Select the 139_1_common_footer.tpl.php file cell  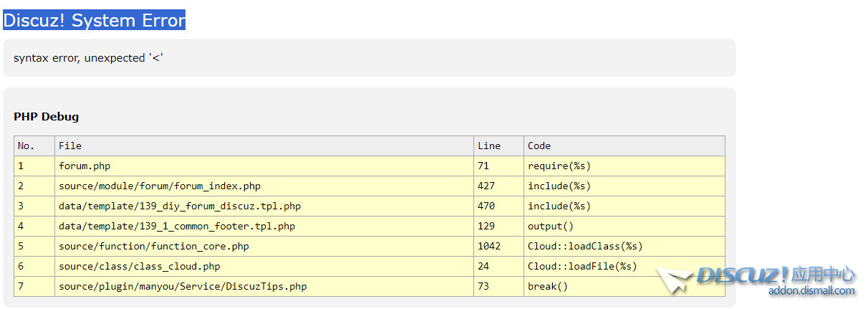point(264,226)
